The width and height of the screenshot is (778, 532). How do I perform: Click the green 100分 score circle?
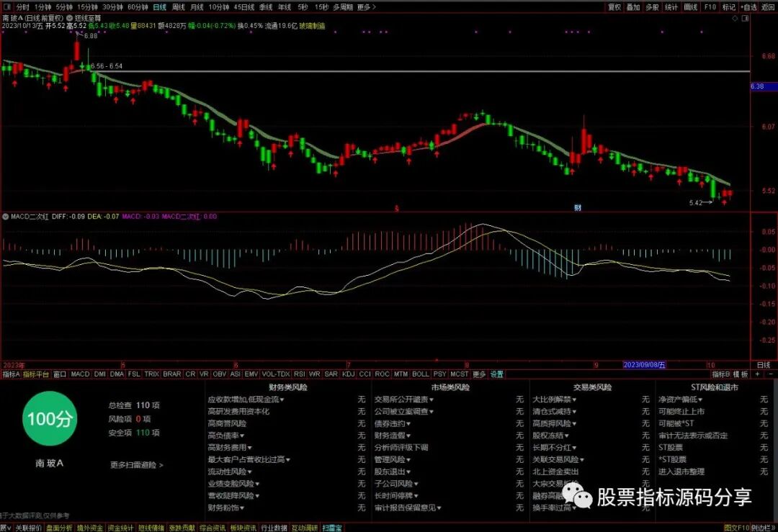pyautogui.click(x=50, y=419)
